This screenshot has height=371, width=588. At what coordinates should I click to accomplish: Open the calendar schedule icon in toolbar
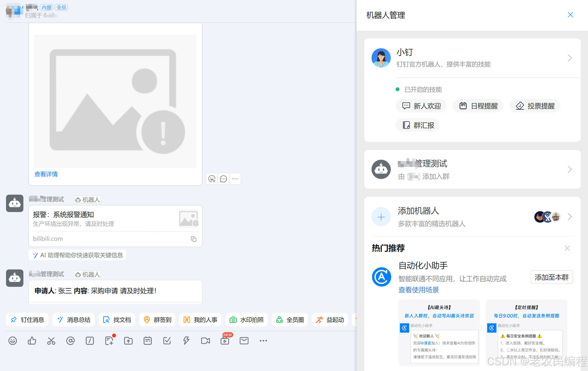(x=148, y=340)
